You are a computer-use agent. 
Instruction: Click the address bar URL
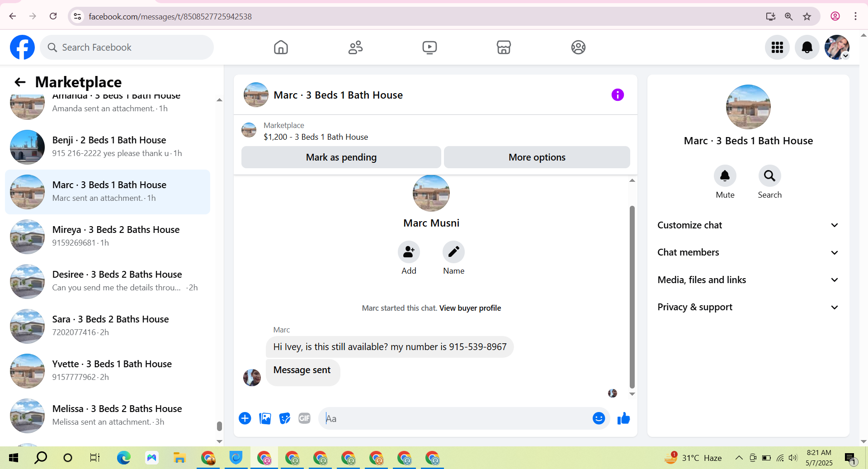pos(170,16)
